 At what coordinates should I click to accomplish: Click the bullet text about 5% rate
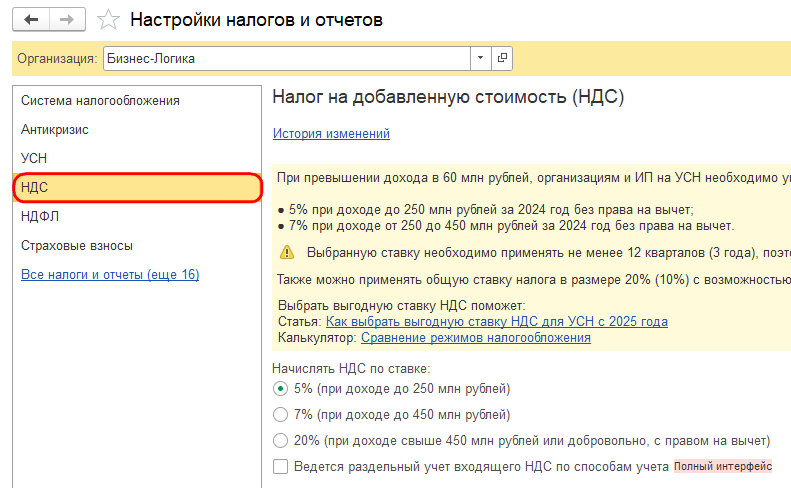(x=491, y=209)
